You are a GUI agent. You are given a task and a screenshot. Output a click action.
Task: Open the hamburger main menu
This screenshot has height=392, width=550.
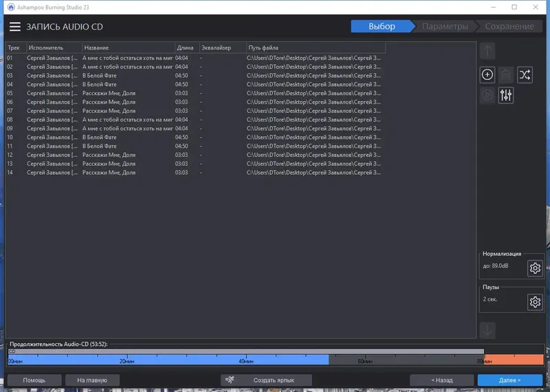(x=15, y=27)
